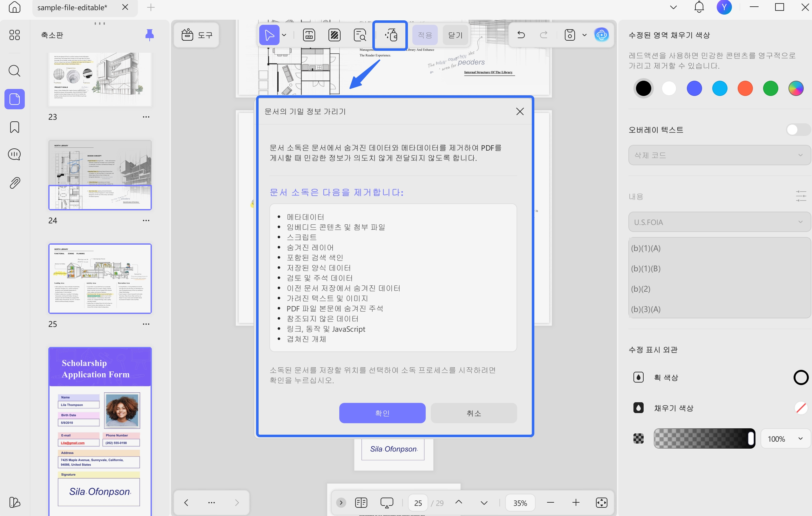Open more options for page 23
Screen dimensions: 812x516
click(x=146, y=117)
